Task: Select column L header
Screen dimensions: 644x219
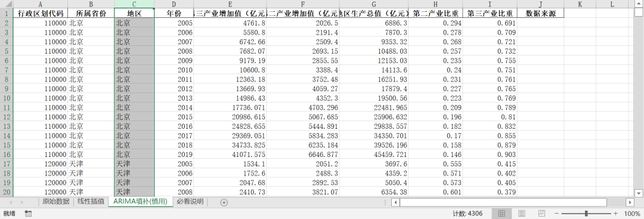Action: click(612, 4)
